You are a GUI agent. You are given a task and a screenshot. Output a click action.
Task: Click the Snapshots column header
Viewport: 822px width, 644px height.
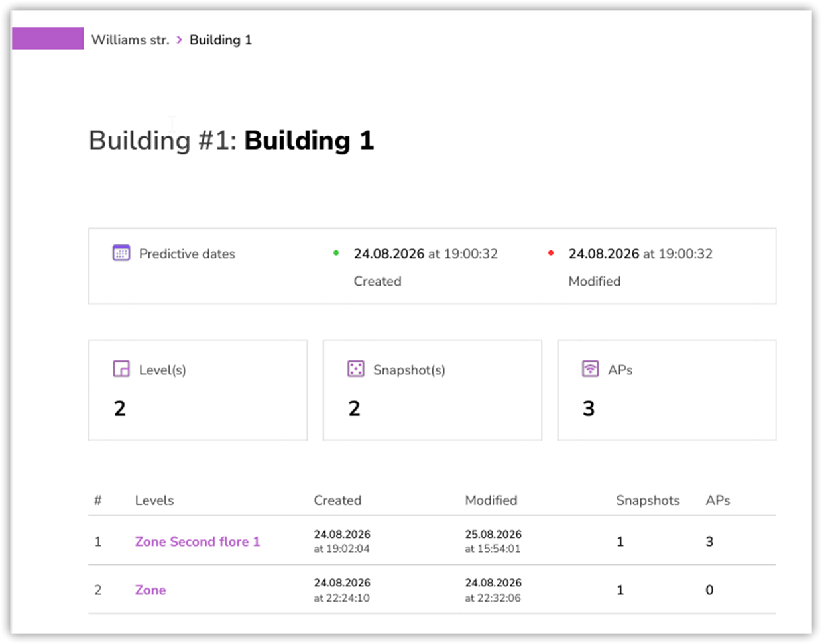pyautogui.click(x=648, y=500)
